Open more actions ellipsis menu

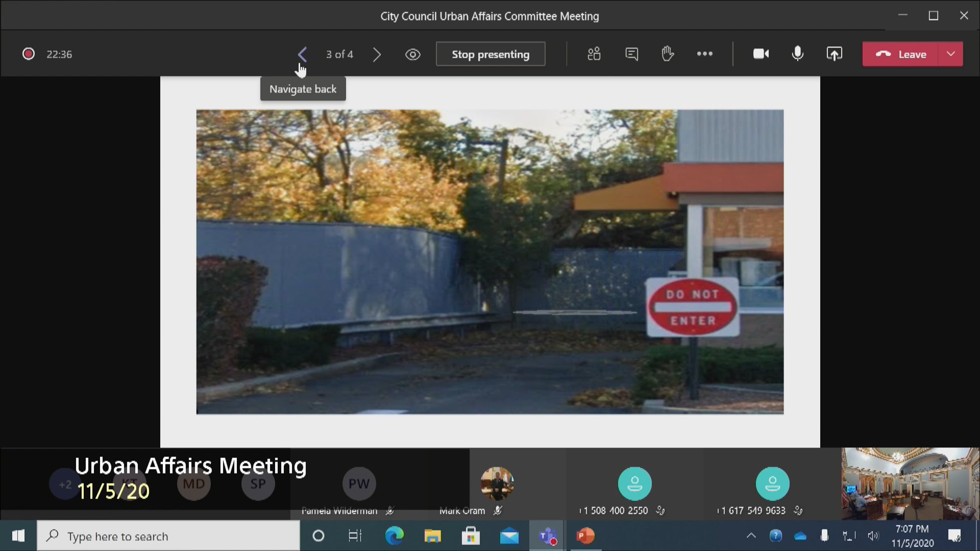point(704,54)
